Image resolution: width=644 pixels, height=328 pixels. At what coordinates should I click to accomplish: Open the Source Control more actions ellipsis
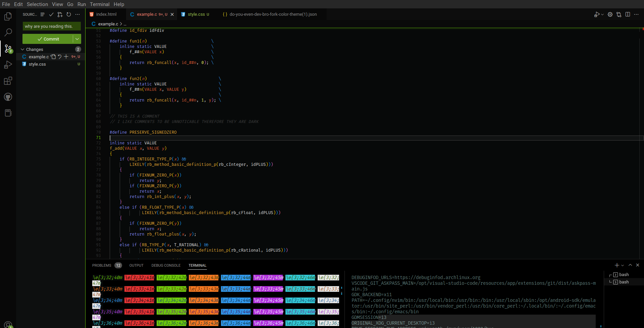pyautogui.click(x=77, y=14)
